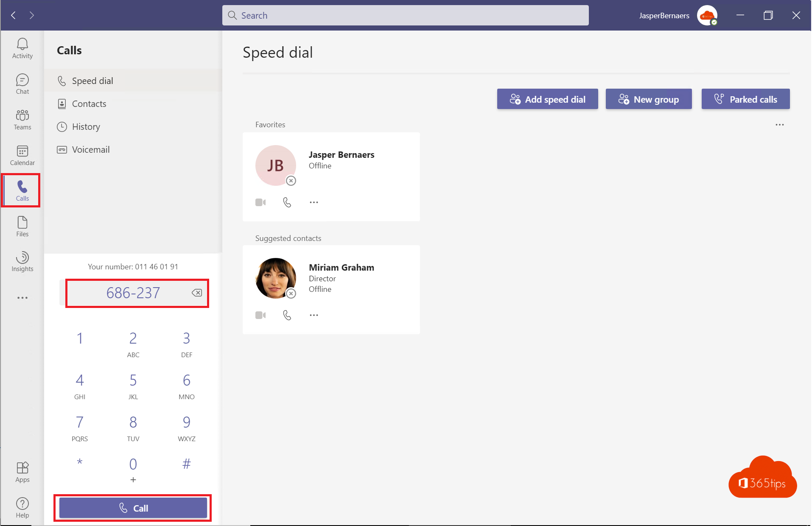Open the Activity bell icon
The image size is (812, 526).
click(22, 48)
